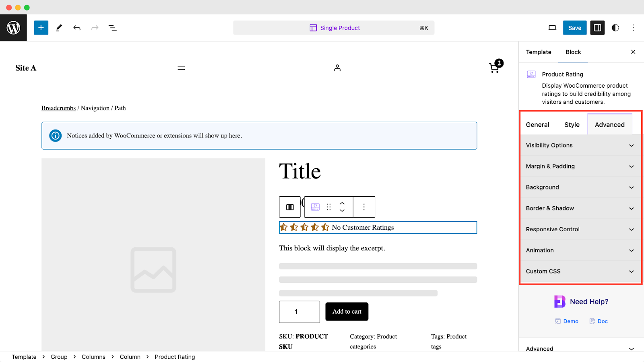644x362 pixels.
Task: Open the Styles half-circle icon
Action: point(615,28)
